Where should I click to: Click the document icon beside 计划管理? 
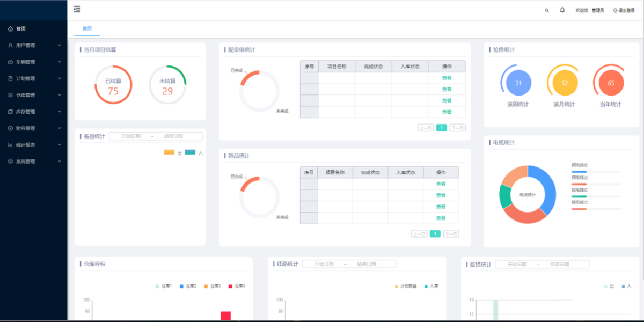tap(10, 78)
